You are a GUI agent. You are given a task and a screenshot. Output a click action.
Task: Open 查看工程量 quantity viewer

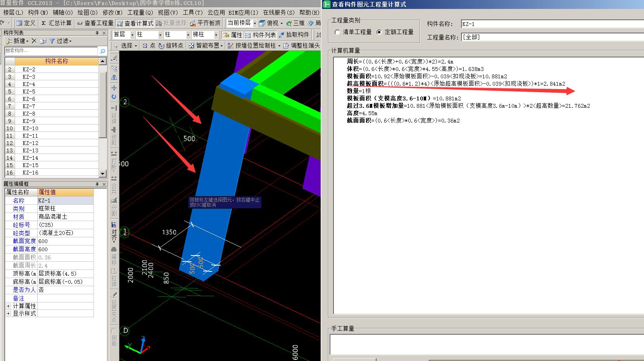tap(95, 23)
